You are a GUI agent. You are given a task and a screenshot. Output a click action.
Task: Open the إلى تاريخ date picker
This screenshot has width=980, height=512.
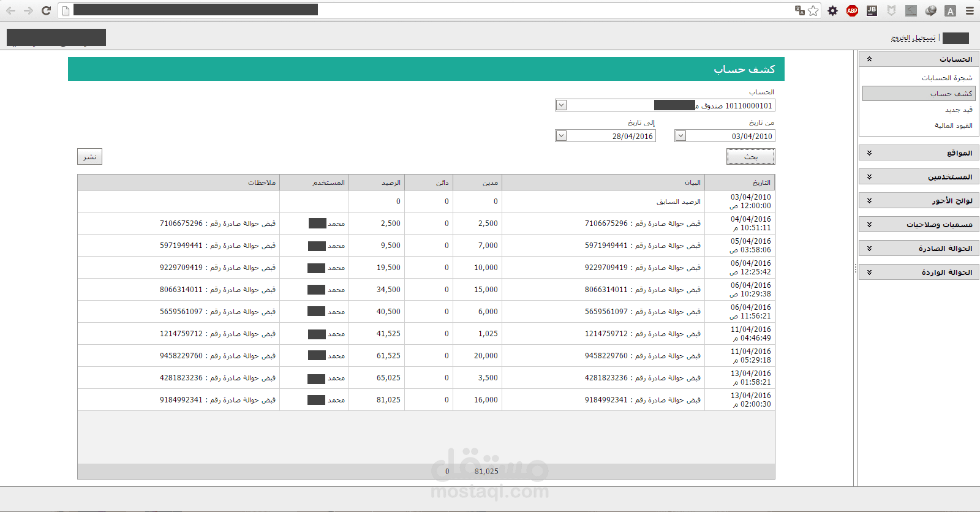[x=561, y=136]
